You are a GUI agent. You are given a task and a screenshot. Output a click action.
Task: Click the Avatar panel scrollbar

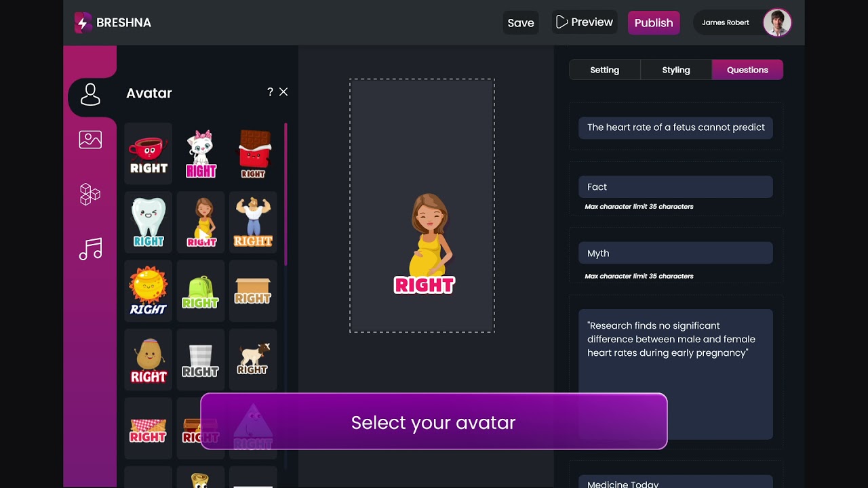(285, 195)
